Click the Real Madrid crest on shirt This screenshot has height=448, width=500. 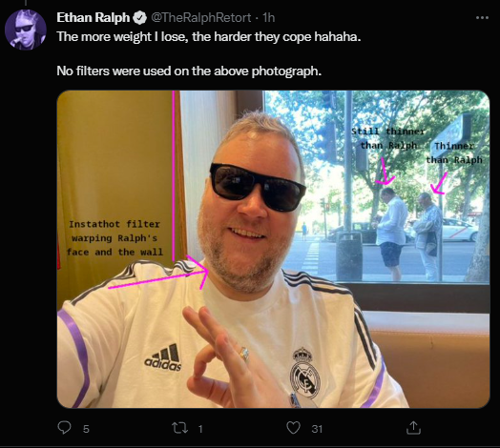[305, 373]
